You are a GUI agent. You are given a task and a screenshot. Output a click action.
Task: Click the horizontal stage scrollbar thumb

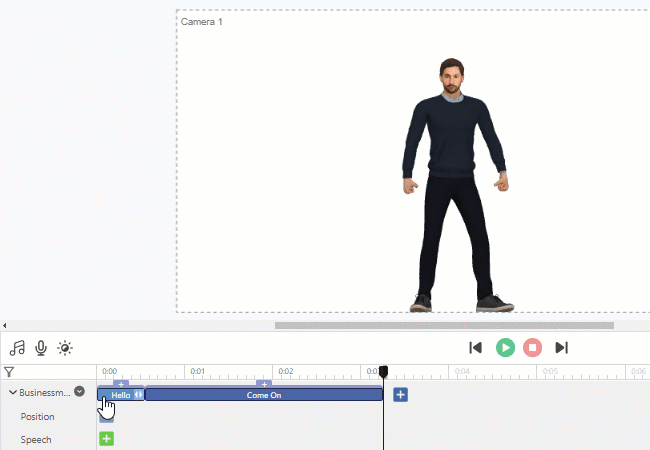click(444, 325)
